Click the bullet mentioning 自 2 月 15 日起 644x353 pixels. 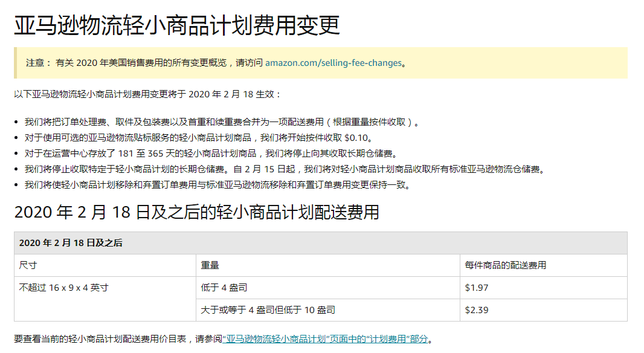click(x=285, y=169)
